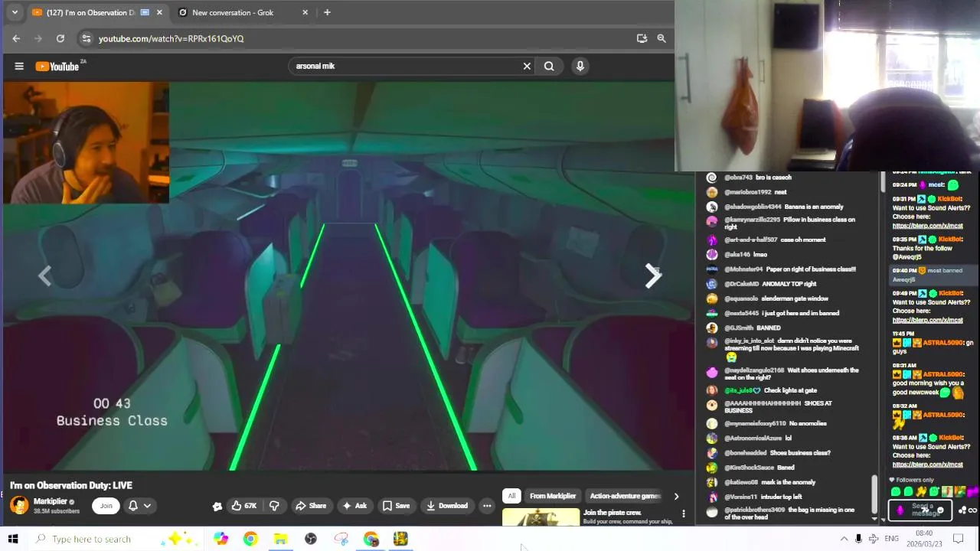Show hidden system tray icons
The image size is (980, 551).
coord(844,539)
